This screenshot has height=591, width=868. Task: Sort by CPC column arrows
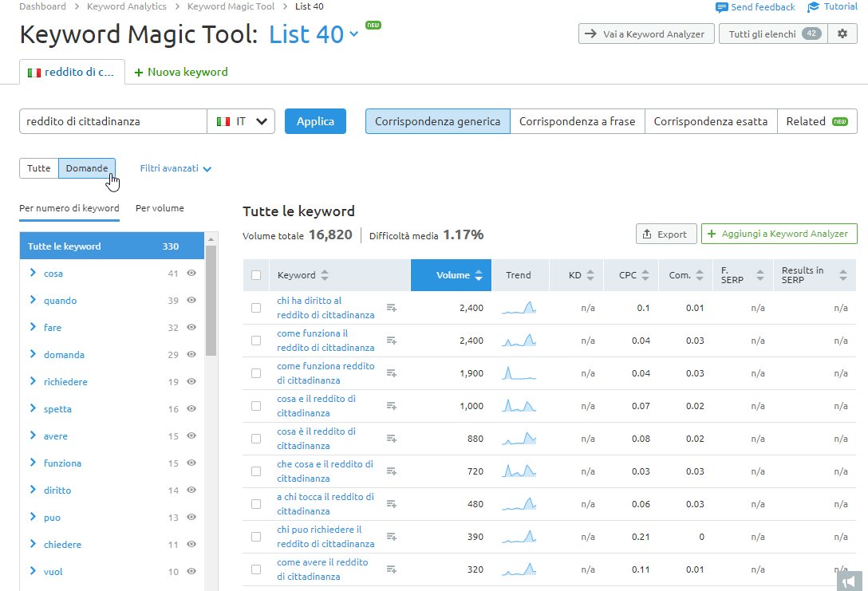645,275
